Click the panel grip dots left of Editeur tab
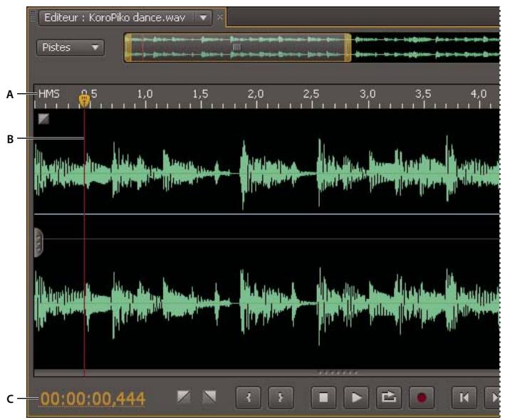The width and height of the screenshot is (505, 420). tap(33, 17)
